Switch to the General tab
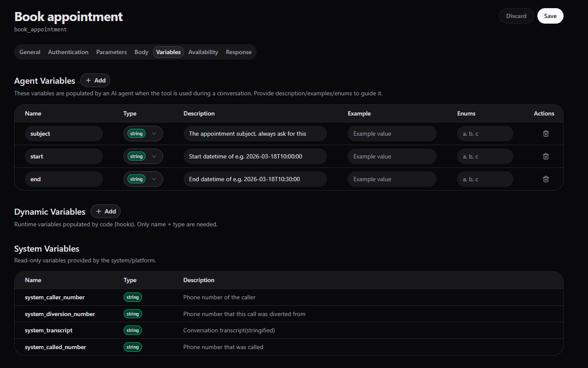 [30, 52]
